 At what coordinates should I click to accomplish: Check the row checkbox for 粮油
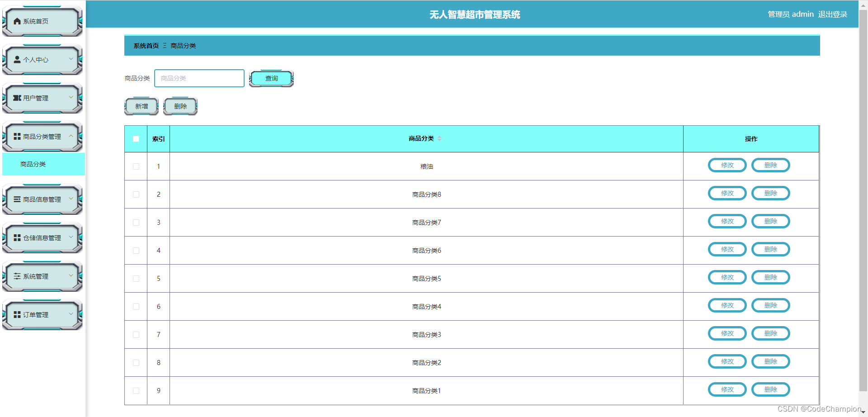coord(136,166)
